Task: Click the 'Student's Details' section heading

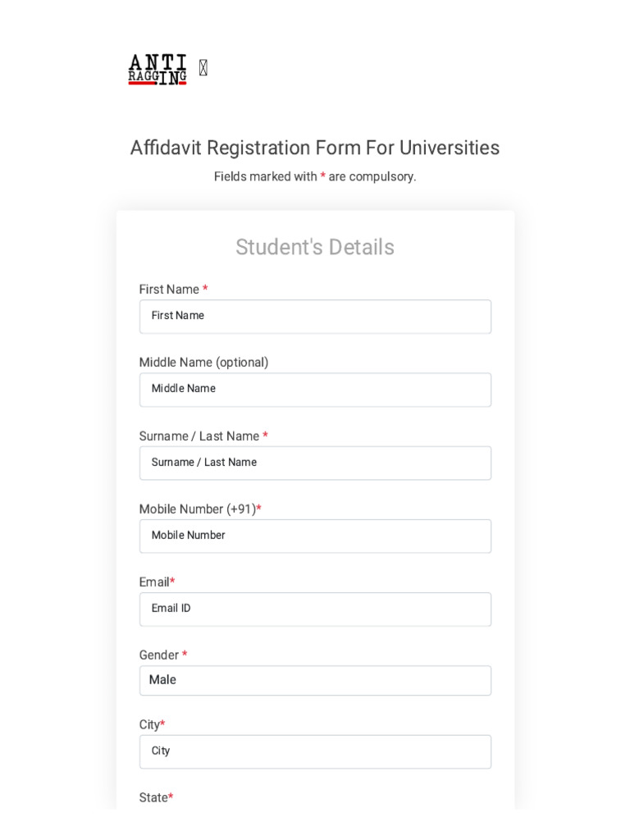Action: pos(315,247)
